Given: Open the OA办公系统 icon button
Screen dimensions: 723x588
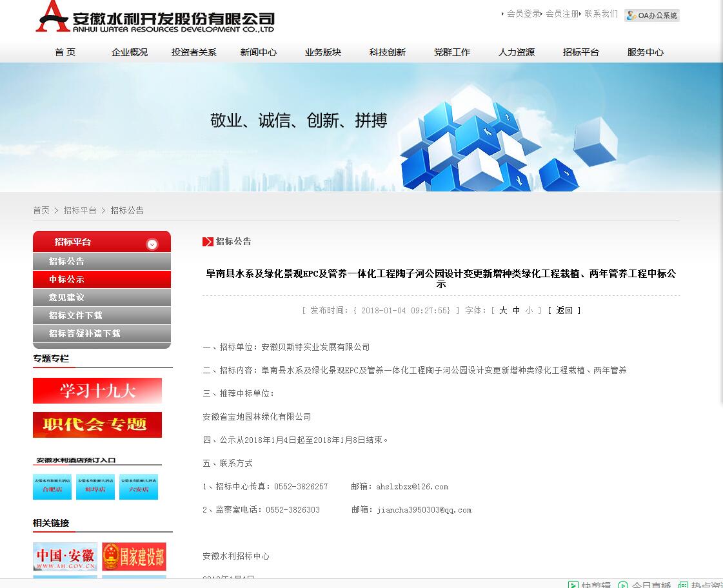Looking at the screenshot, I should [x=651, y=15].
